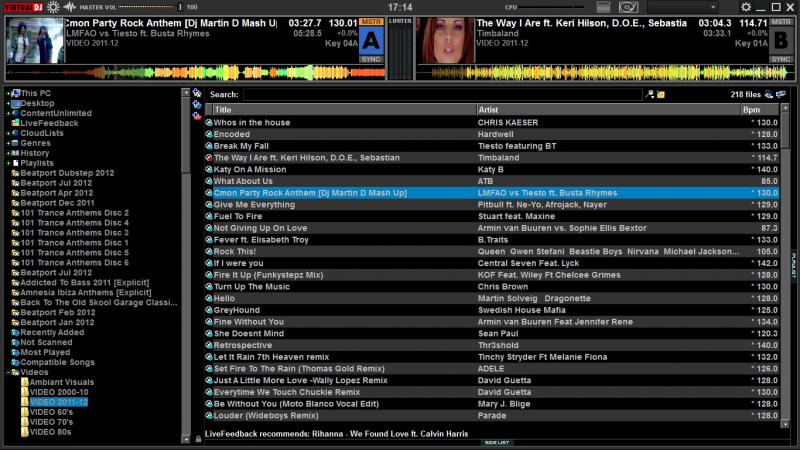Expand the Genres node
Screen dimensions: 800x450
(8, 143)
